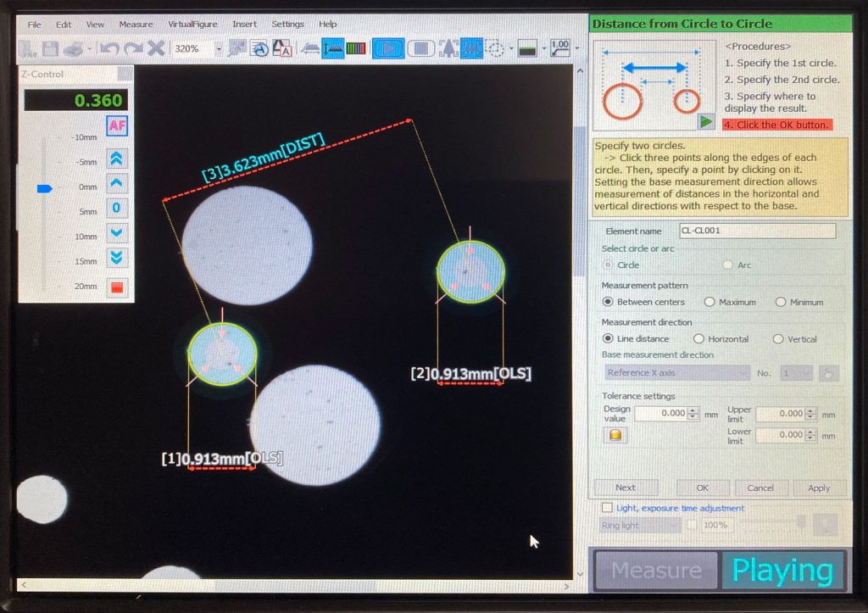This screenshot has width=868, height=613.
Task: Click the double-down fast lower Z arrow
Action: click(117, 257)
